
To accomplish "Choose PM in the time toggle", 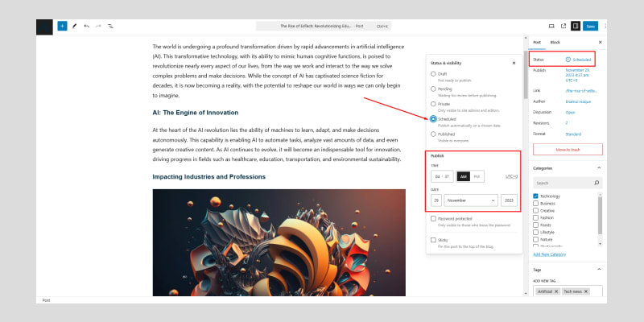I will [x=477, y=176].
